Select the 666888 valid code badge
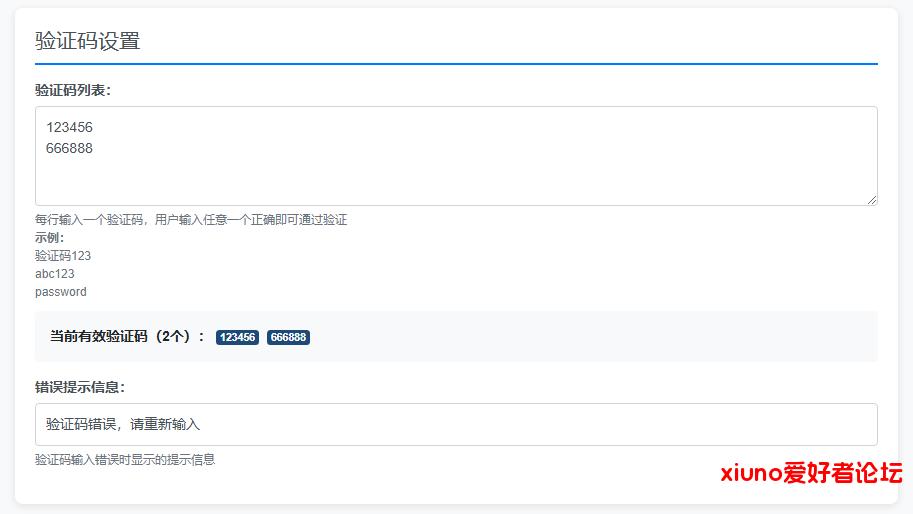913x514 pixels. point(288,338)
